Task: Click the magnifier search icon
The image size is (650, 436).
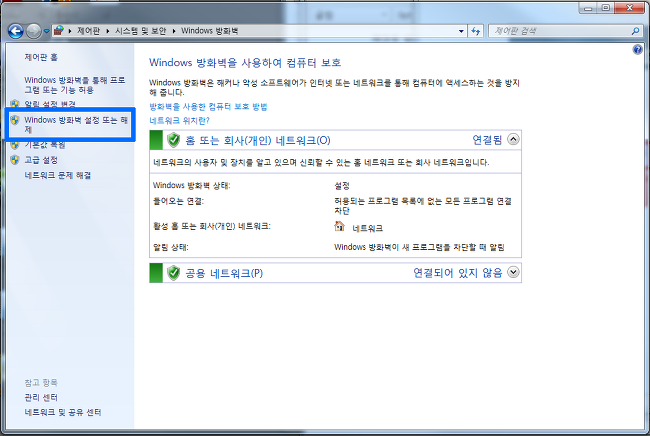Action: pyautogui.click(x=635, y=31)
